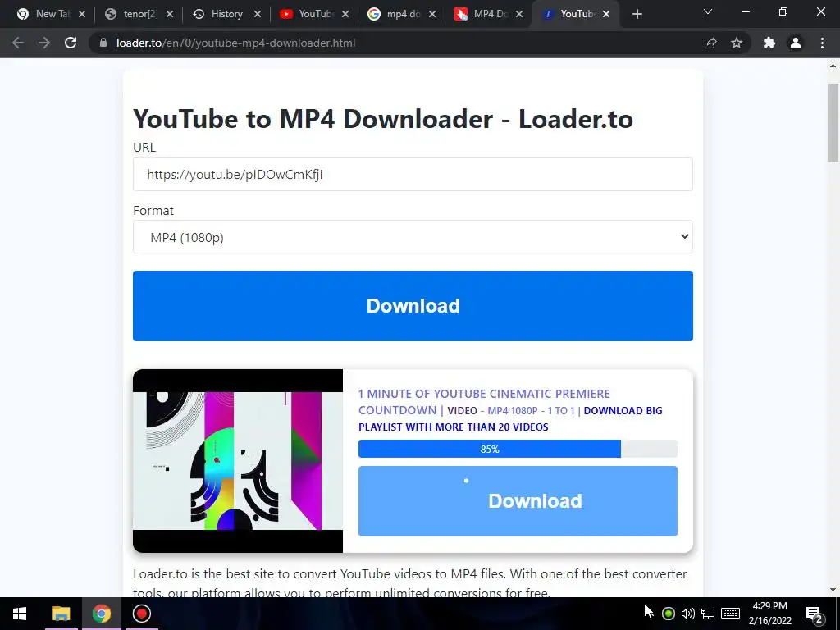Open Chrome's three-dot menu

click(x=822, y=43)
